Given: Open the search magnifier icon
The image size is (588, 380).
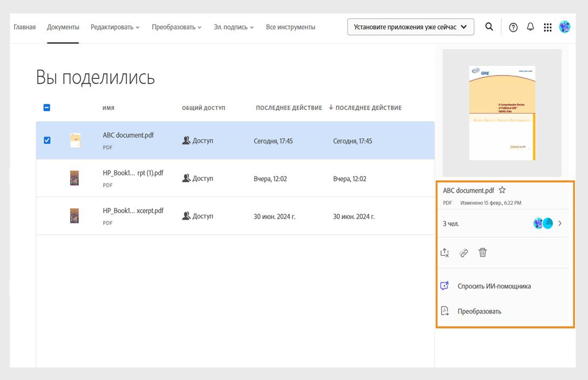Looking at the screenshot, I should point(489,26).
